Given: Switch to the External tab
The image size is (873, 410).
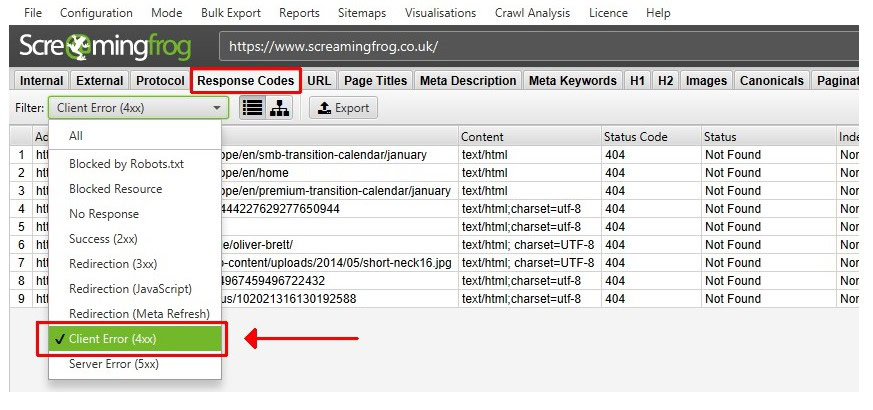Looking at the screenshot, I should point(100,81).
